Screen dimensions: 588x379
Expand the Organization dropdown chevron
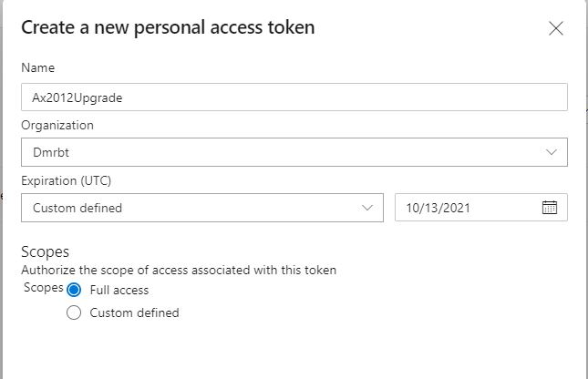click(551, 152)
